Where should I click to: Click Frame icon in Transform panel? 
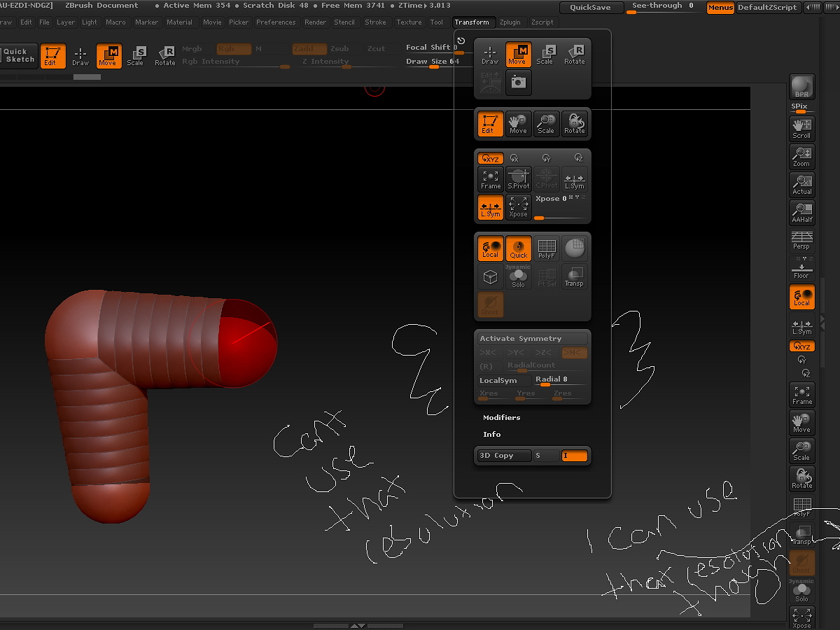[x=491, y=179]
